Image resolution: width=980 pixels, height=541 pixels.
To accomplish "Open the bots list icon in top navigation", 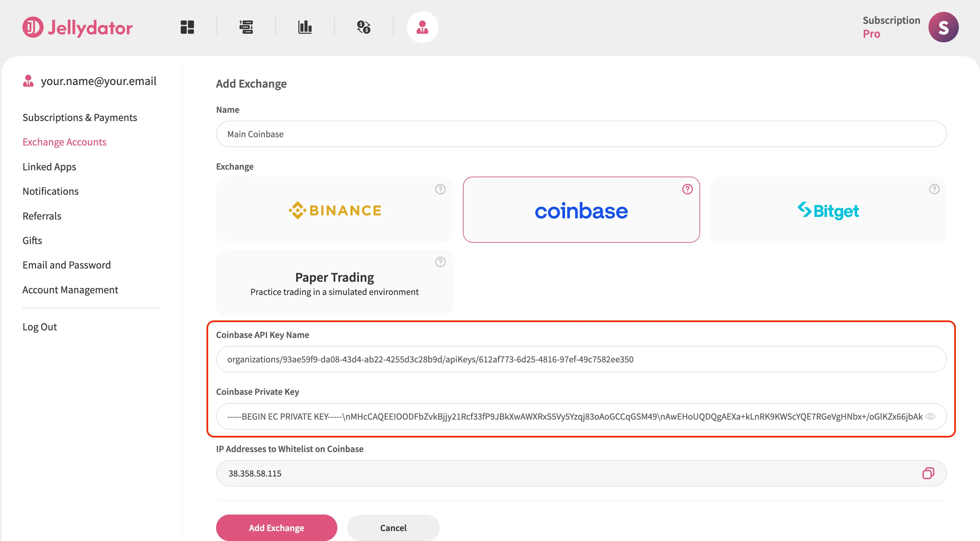I will [246, 27].
